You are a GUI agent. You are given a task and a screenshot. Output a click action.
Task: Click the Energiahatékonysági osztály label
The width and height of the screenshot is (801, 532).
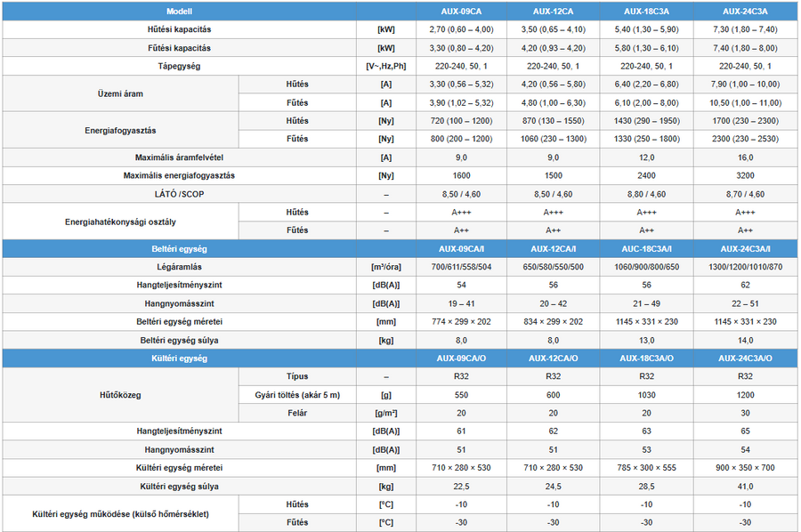[x=120, y=222]
